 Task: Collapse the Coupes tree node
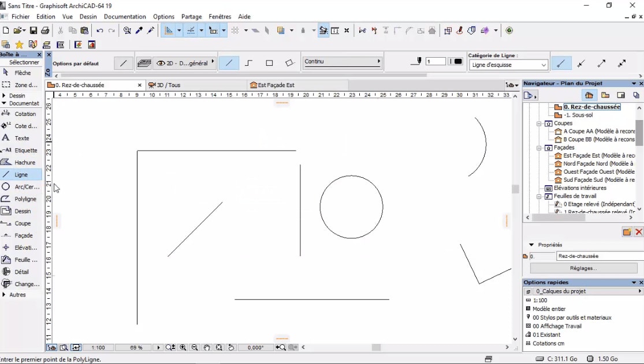(539, 123)
